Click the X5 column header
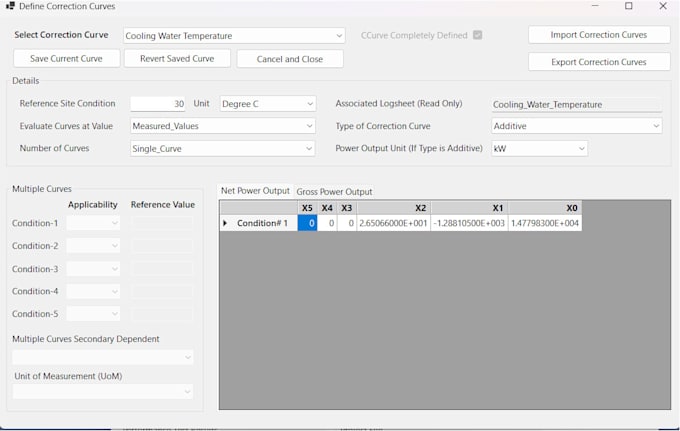This screenshot has height=431, width=680. tap(307, 208)
